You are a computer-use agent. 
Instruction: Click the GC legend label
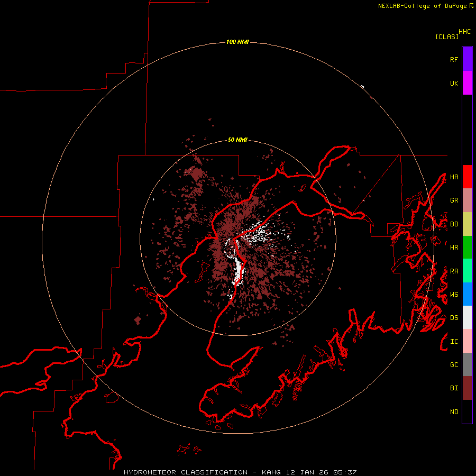coord(454,365)
